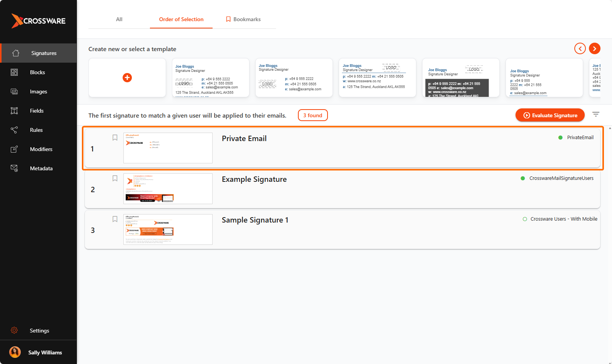Open the filter options icon
The image size is (612, 364).
[x=596, y=114]
